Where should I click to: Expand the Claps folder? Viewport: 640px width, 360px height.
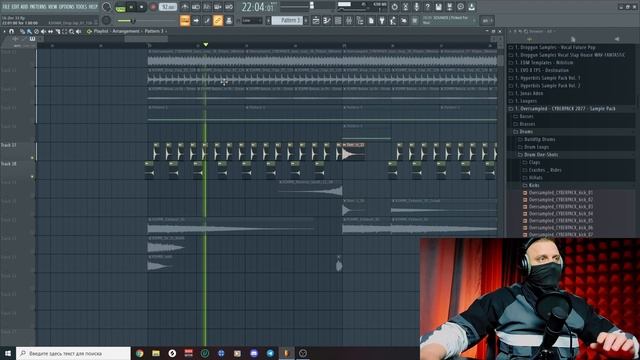coord(534,162)
